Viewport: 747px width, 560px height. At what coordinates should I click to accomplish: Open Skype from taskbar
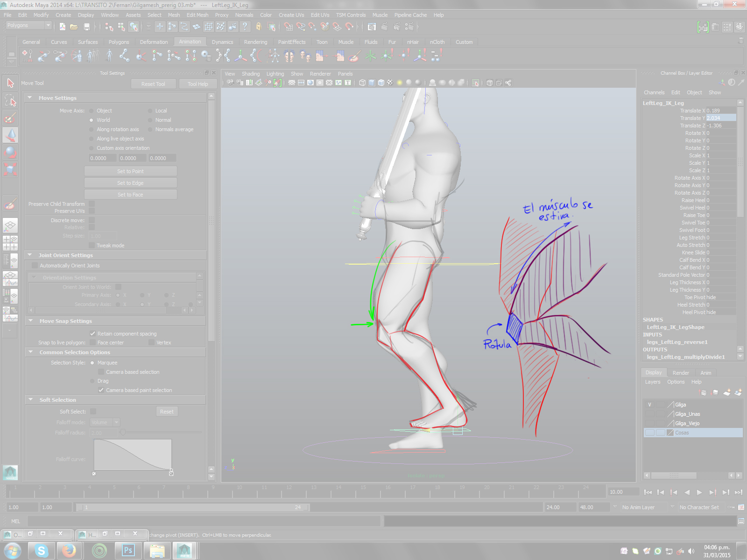pyautogui.click(x=42, y=551)
